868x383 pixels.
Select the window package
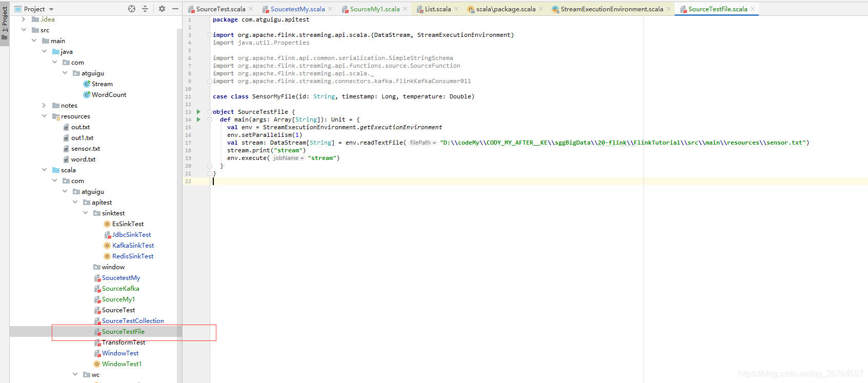coord(113,267)
